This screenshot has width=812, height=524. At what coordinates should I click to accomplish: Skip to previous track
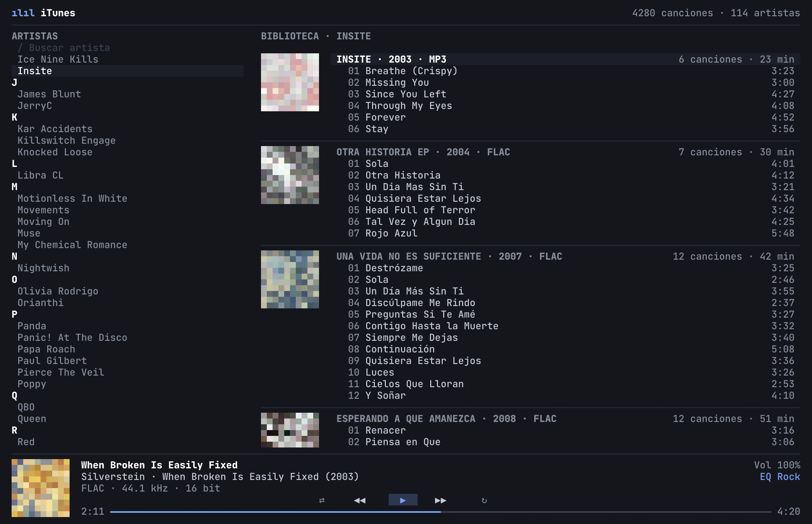click(360, 500)
